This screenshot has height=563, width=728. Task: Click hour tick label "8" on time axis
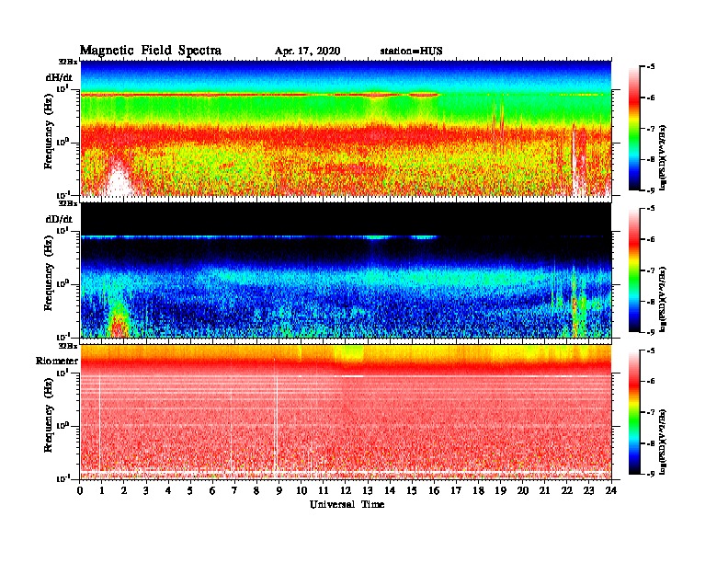point(256,490)
